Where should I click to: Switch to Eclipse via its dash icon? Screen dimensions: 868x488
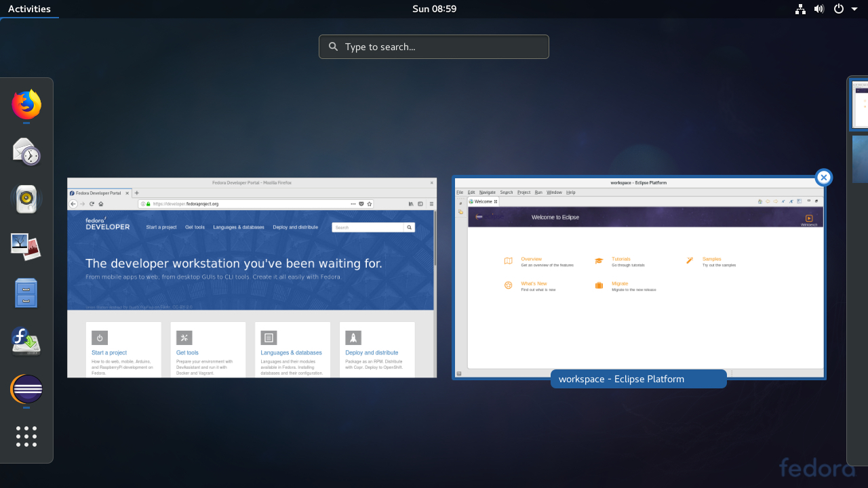[x=26, y=389]
